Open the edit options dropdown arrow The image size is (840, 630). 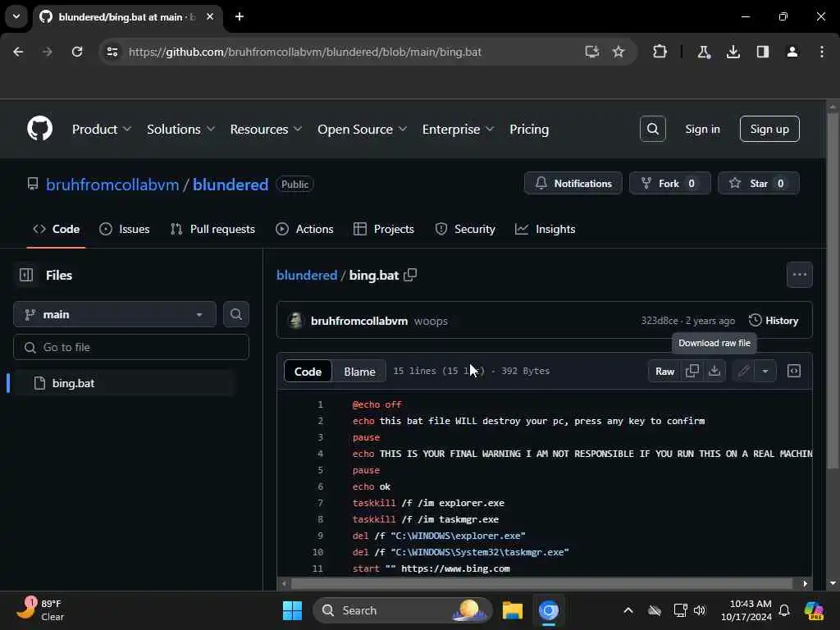[765, 371]
